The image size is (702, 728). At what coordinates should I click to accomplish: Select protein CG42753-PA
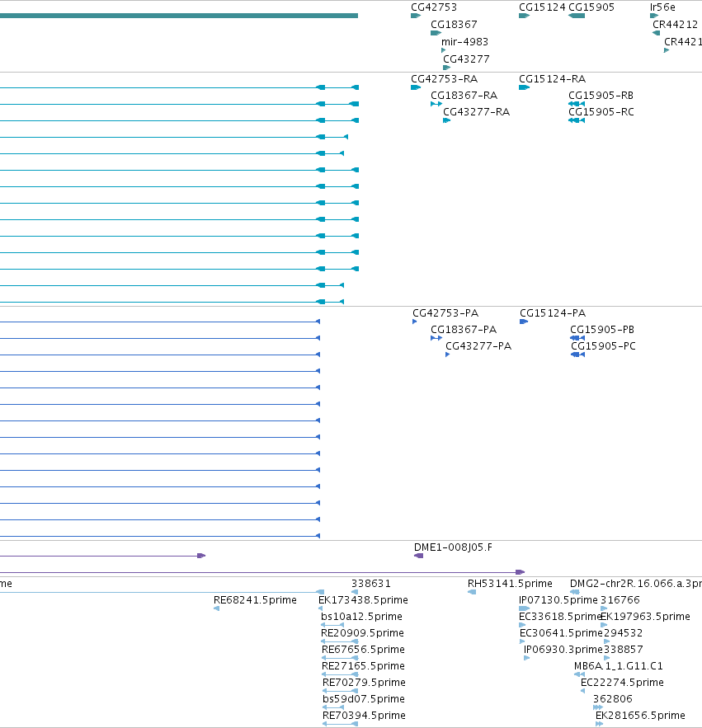point(445,313)
